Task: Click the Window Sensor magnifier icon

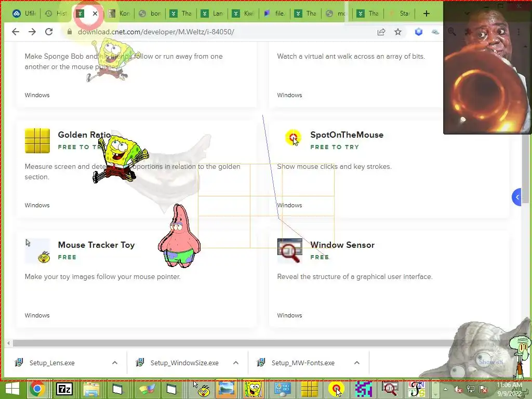Action: pos(290,251)
